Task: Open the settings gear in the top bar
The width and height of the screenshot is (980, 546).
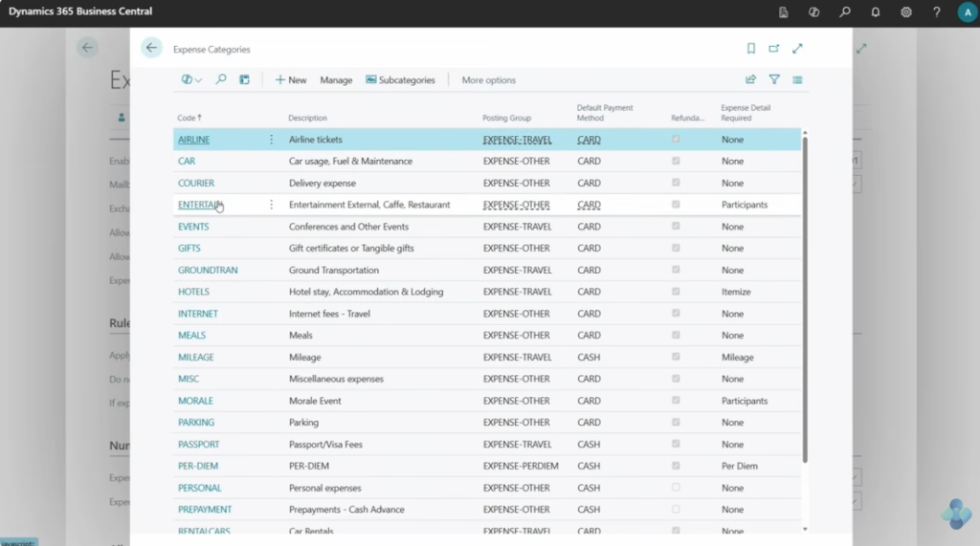Action: pos(906,11)
